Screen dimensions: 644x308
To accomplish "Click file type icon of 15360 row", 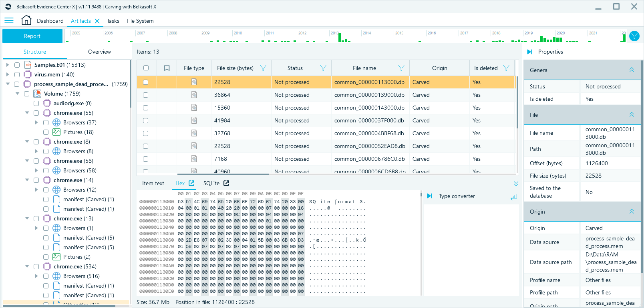I will [x=194, y=108].
